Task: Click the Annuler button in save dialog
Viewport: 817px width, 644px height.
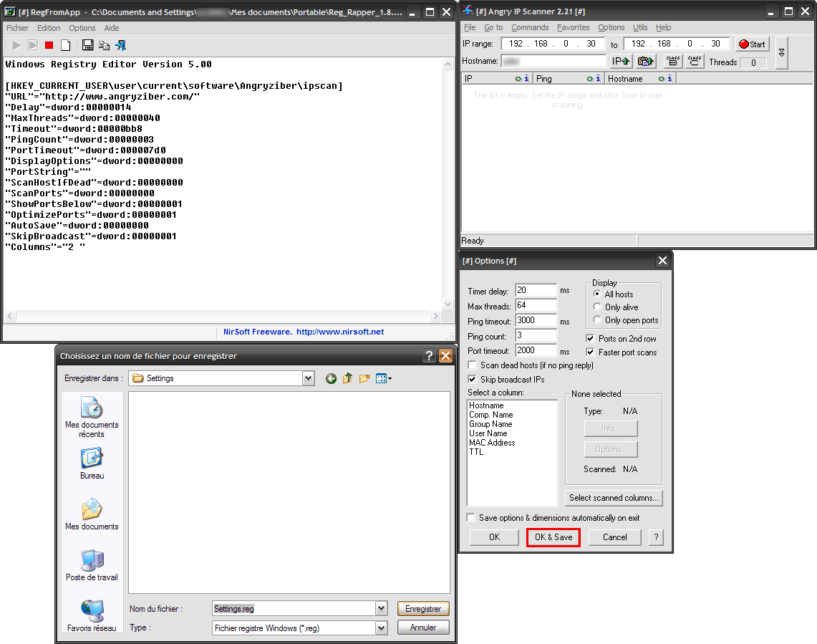Action: pos(423,628)
